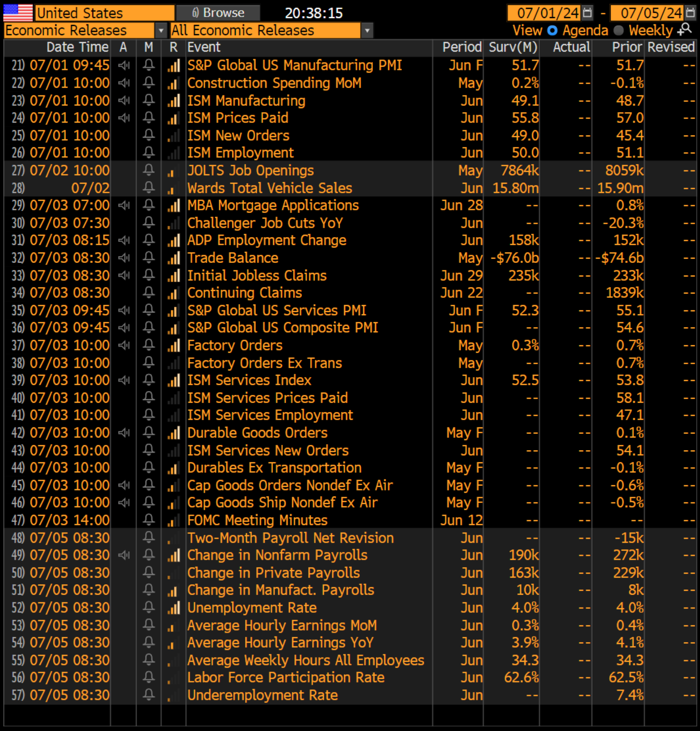Screen dimensions: 700x731
Task: Click relevance bars icon for Wards Total Vehicle Sales
Action: coord(174,188)
